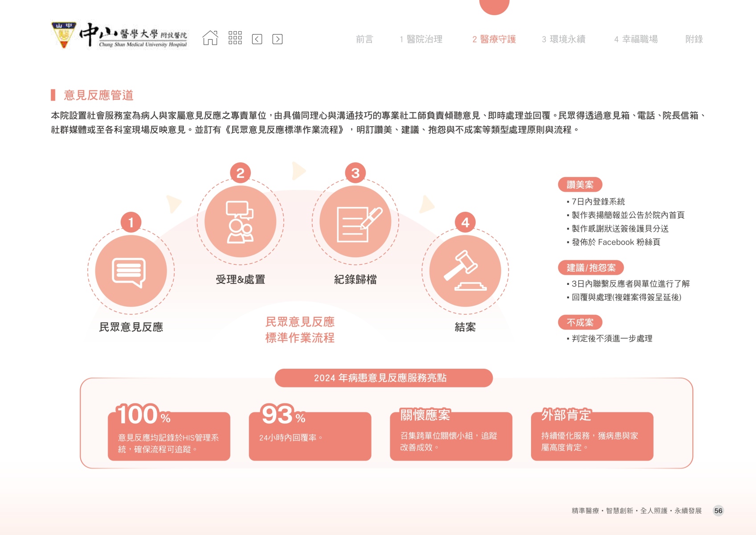Click the 讚美案 label badge

(x=580, y=185)
